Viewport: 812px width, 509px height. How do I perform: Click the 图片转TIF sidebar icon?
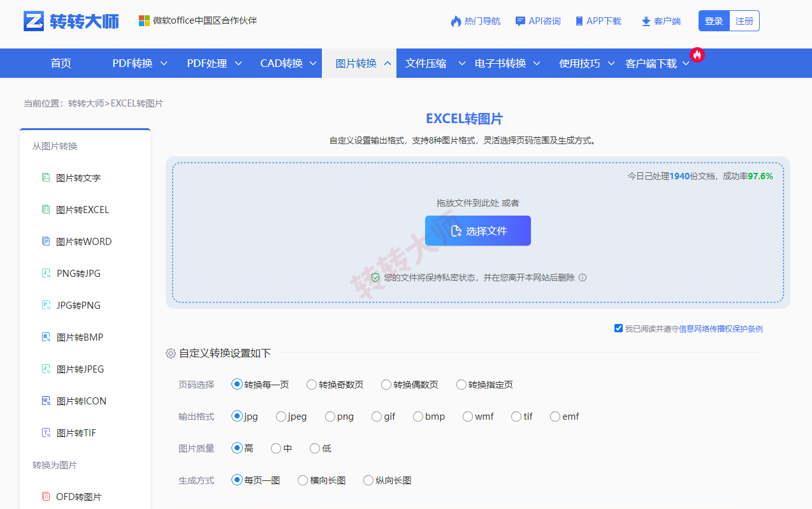point(46,432)
